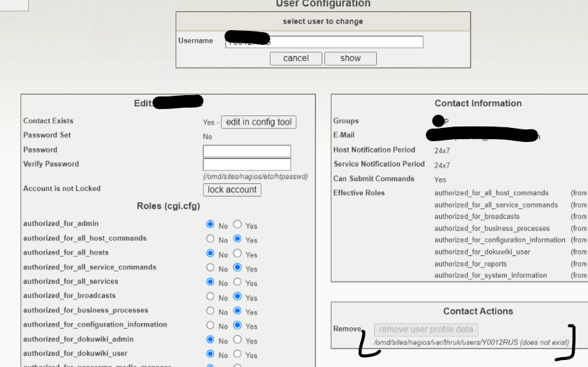Select Yes for authorized_for_dokuwiki_admin

coord(238,340)
